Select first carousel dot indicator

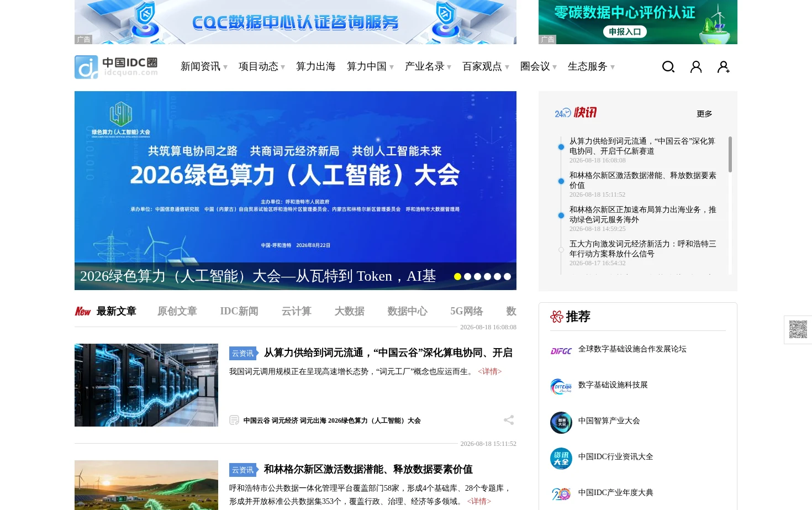coord(457,276)
